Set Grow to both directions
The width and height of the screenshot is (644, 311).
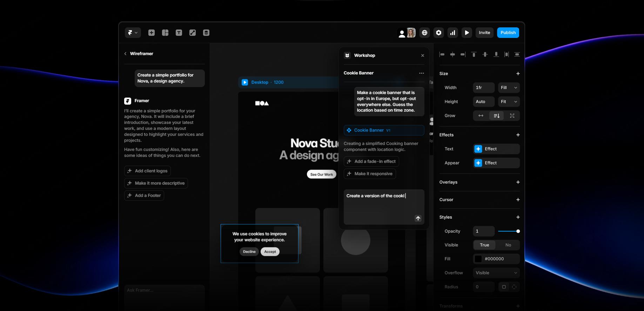point(512,115)
